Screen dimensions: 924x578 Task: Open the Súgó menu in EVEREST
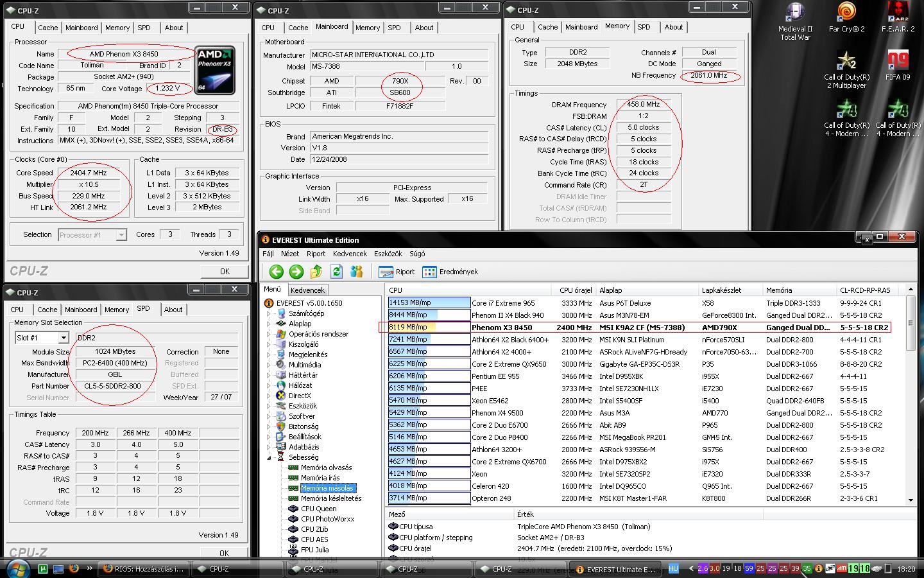click(417, 254)
